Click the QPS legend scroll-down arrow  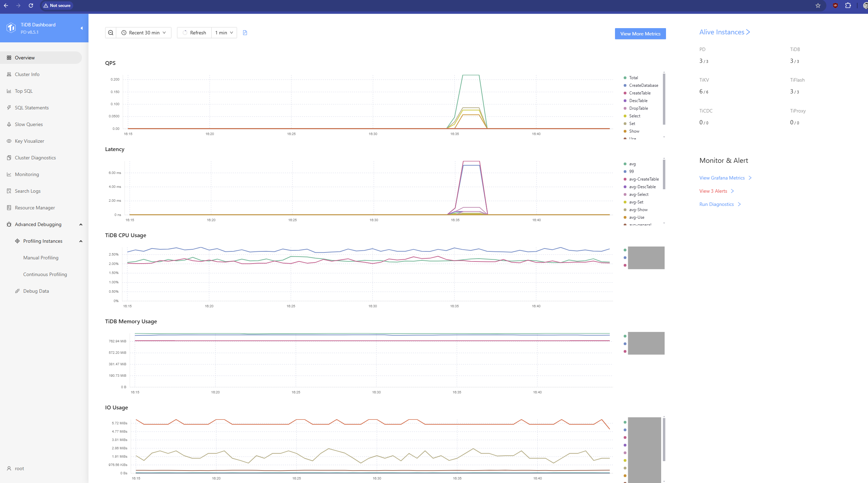tap(664, 137)
